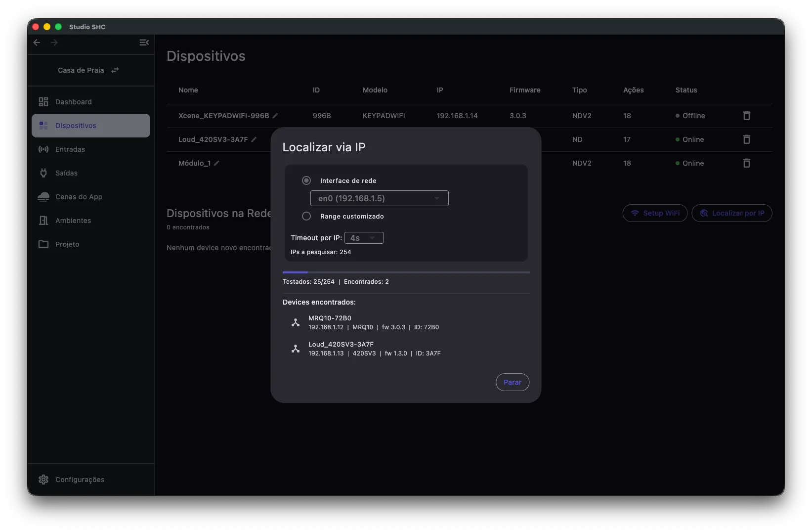Select the MRQ10-72B0 found device entry
The height and width of the screenshot is (532, 812).
point(406,322)
